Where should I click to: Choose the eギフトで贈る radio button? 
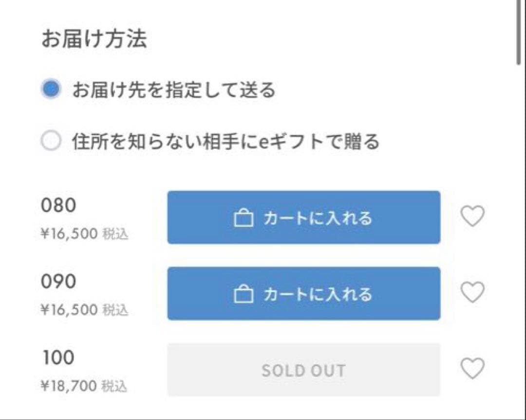(51, 142)
